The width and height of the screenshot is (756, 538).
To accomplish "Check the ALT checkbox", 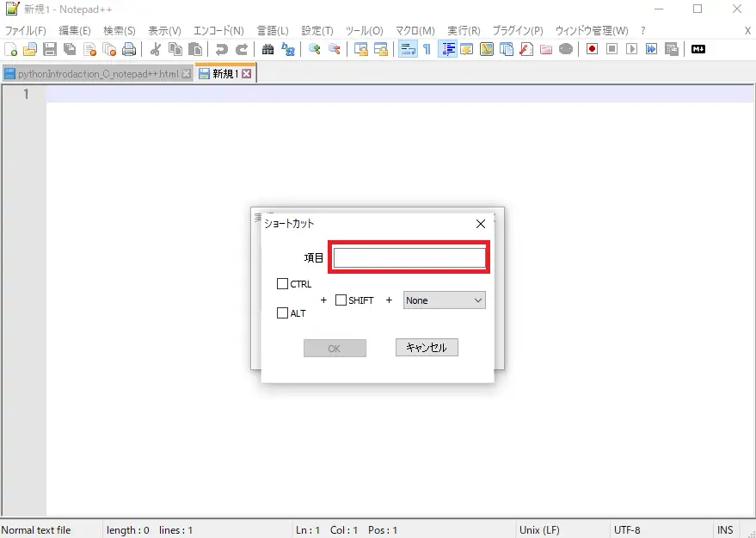I will pos(283,313).
